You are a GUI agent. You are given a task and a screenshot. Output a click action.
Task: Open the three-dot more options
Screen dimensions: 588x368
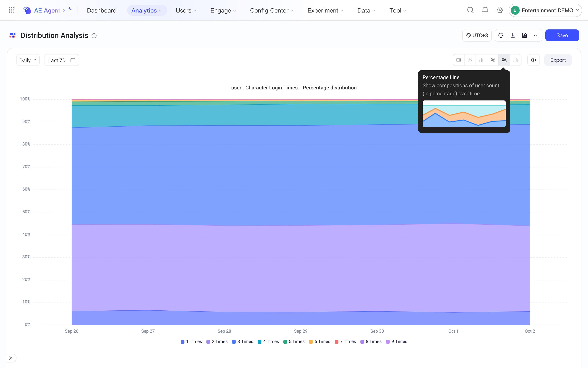pos(536,35)
